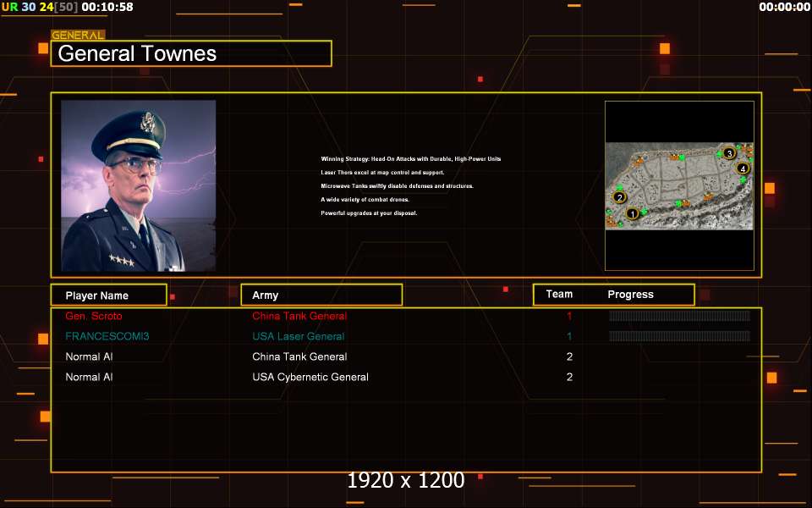Select player name FRANCESCOMI3

[107, 336]
